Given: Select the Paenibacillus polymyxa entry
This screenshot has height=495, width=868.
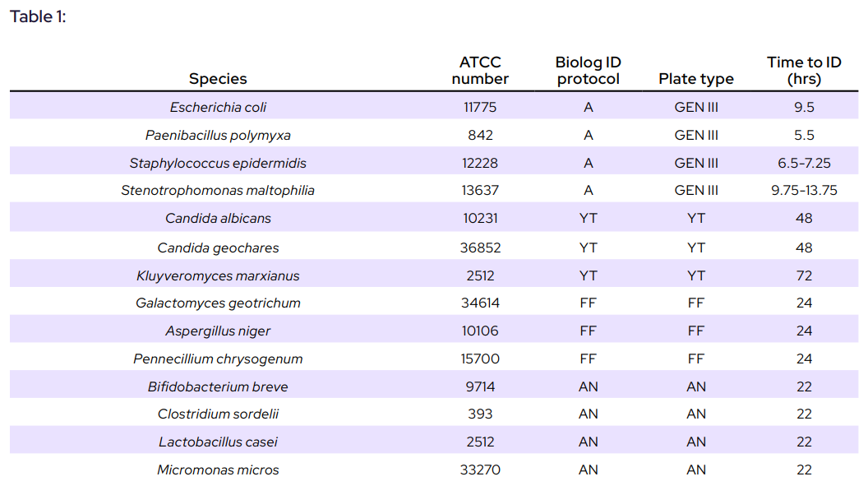Looking at the screenshot, I should tap(218, 135).
